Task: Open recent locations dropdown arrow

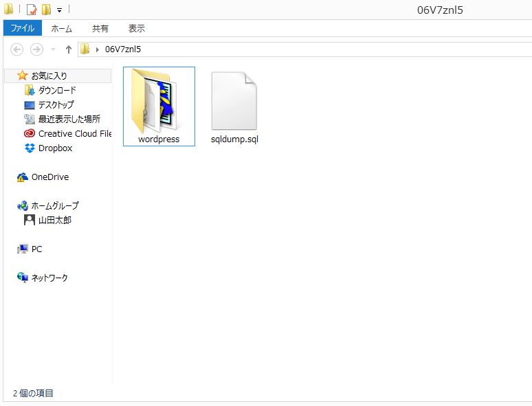Action: (x=53, y=49)
